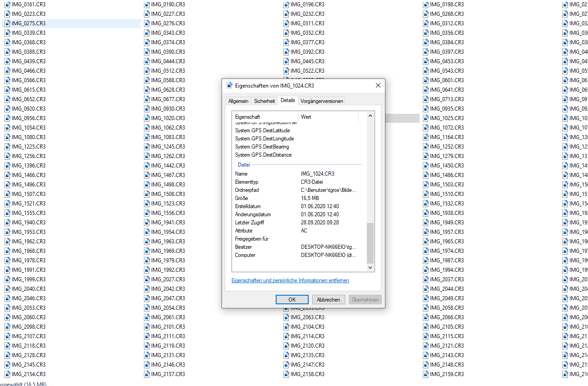The image size is (588, 386).
Task: Select the IMG_0190.CR3 file icon
Action: click(x=147, y=4)
